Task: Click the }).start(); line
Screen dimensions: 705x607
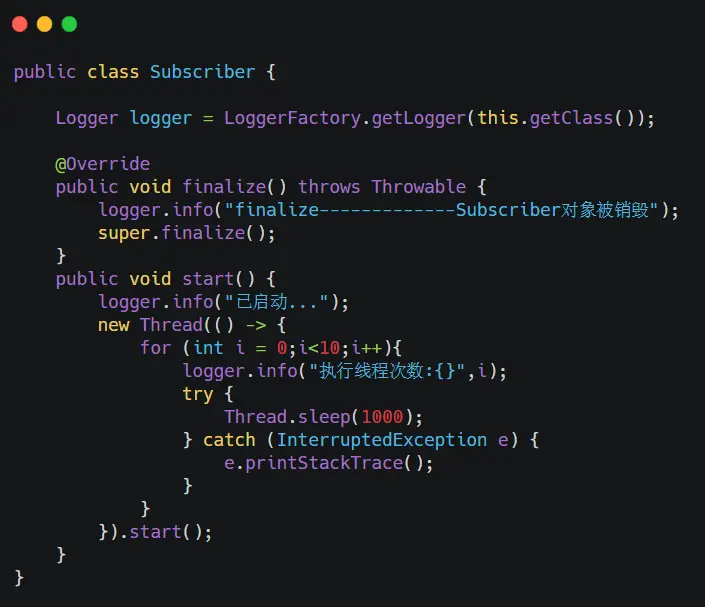Action: [x=155, y=532]
